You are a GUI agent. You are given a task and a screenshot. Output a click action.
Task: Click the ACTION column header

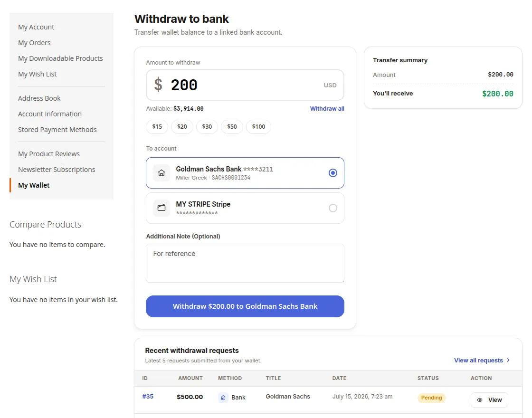click(x=481, y=378)
